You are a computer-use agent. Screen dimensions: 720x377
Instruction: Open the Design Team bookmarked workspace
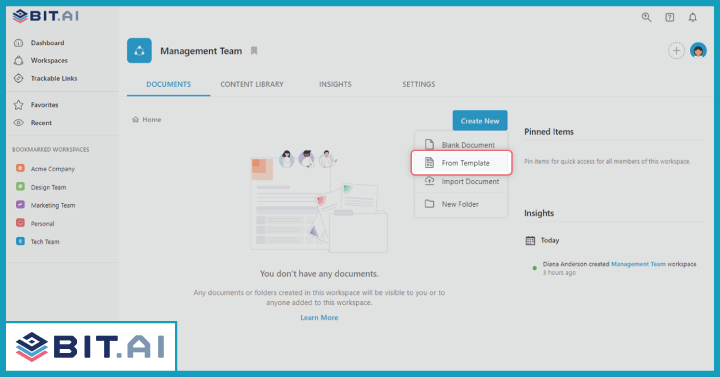pyautogui.click(x=48, y=187)
